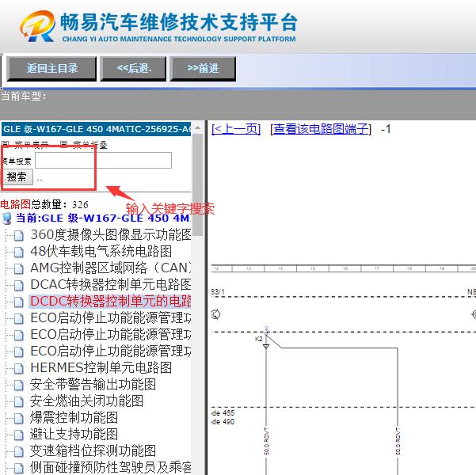This screenshot has width=476, height=475.
Task: Click the 返回主目录 button
Action: (51, 69)
